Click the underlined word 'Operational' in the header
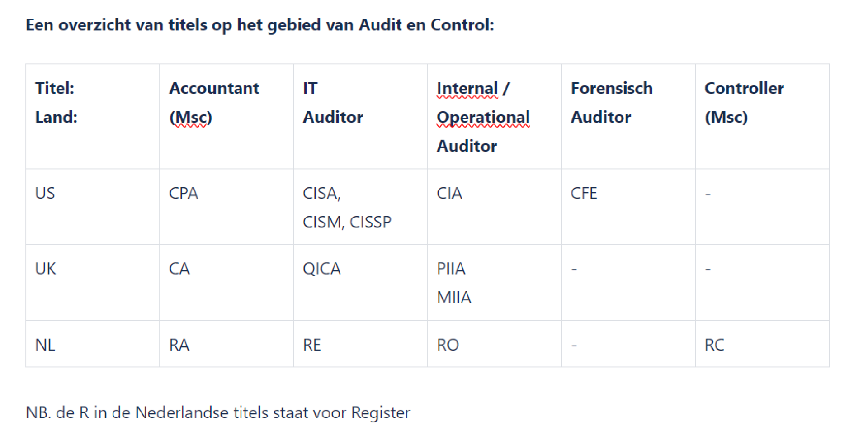868x436 pixels. point(483,117)
